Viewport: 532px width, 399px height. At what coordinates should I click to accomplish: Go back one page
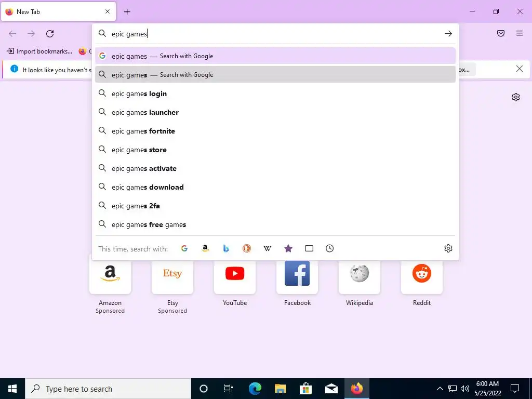(12, 34)
